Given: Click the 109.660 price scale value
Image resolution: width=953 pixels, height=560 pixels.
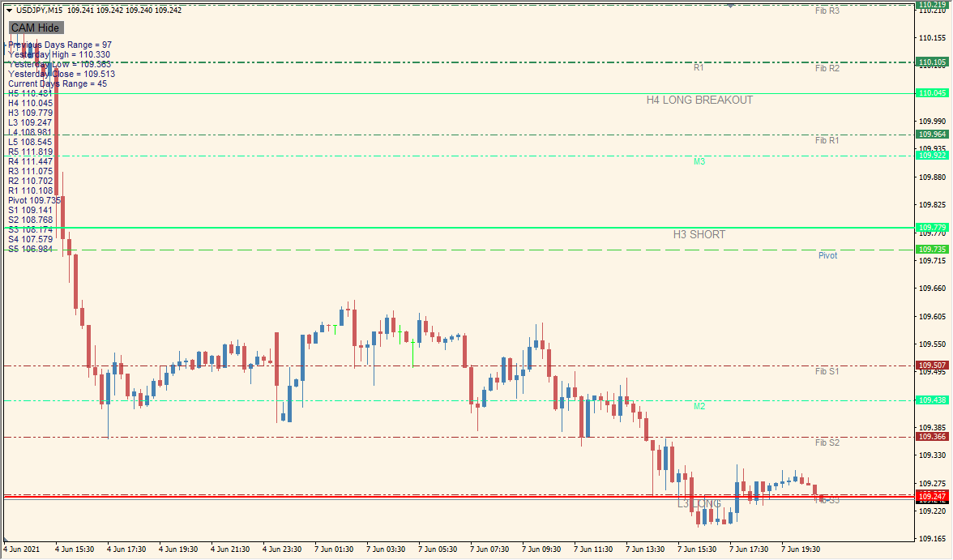Looking at the screenshot, I should [932, 289].
